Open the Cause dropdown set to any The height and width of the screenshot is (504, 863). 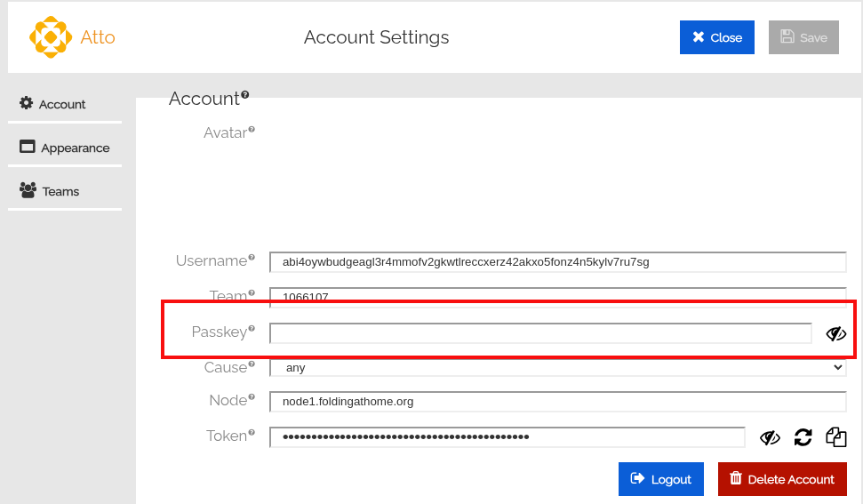click(x=557, y=367)
